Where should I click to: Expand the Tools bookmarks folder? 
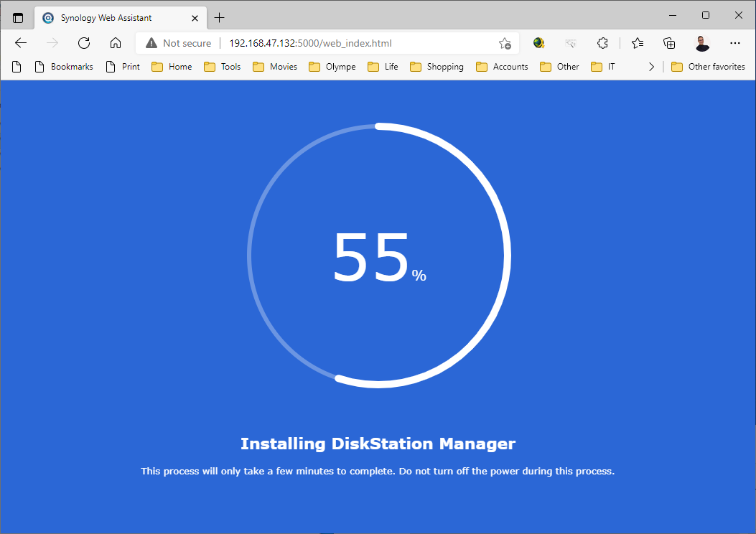tap(223, 67)
